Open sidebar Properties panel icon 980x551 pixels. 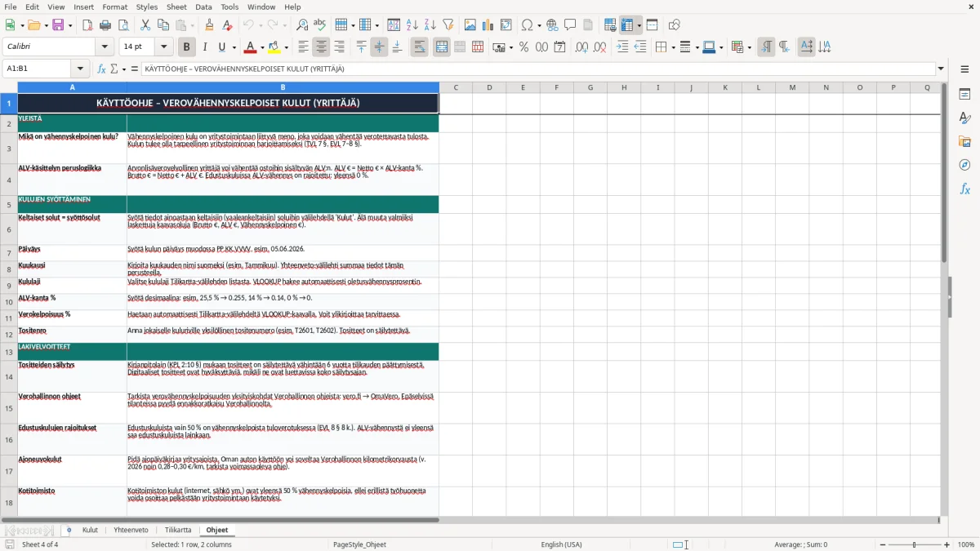(964, 94)
